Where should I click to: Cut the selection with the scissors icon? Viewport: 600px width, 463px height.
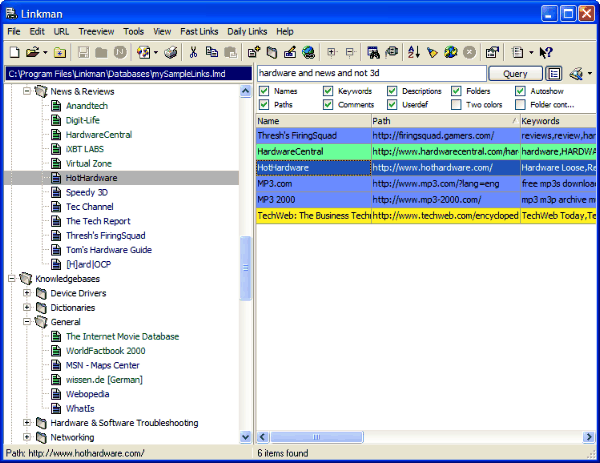pyautogui.click(x=194, y=52)
